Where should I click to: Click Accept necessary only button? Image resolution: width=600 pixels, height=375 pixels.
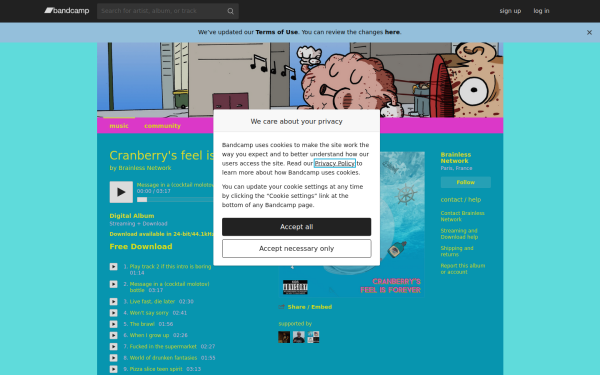coord(297,249)
